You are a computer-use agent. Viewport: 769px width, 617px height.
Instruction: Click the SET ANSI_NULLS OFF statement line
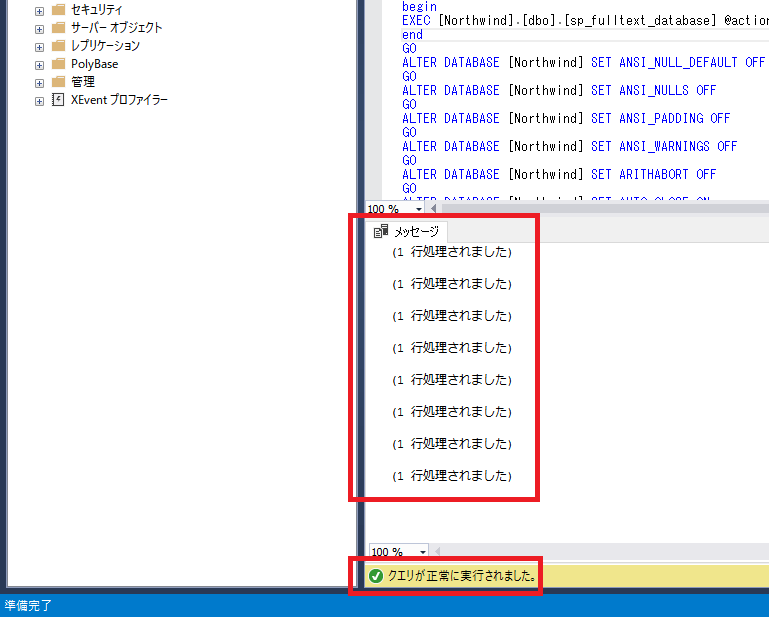coord(559,90)
